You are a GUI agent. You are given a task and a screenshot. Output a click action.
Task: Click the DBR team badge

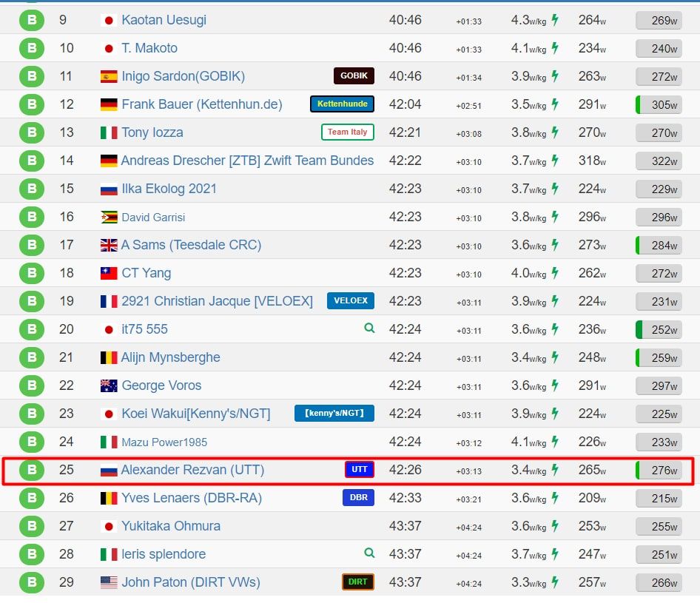358,498
